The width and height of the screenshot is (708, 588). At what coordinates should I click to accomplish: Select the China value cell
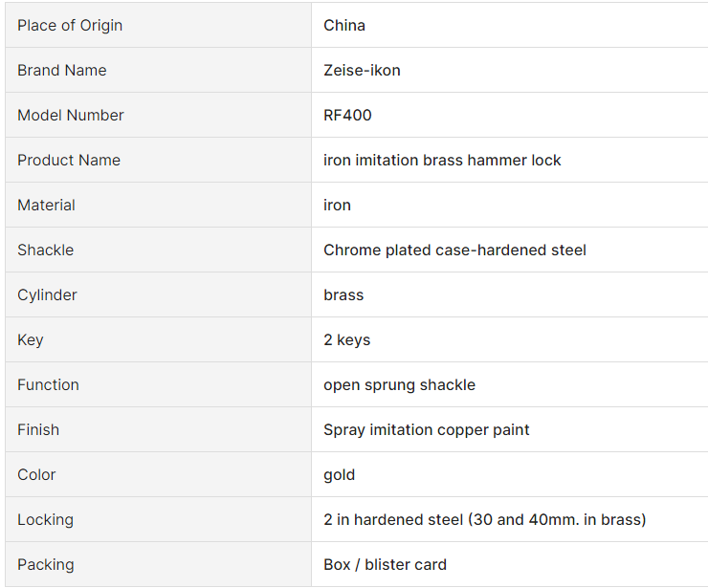click(510, 25)
